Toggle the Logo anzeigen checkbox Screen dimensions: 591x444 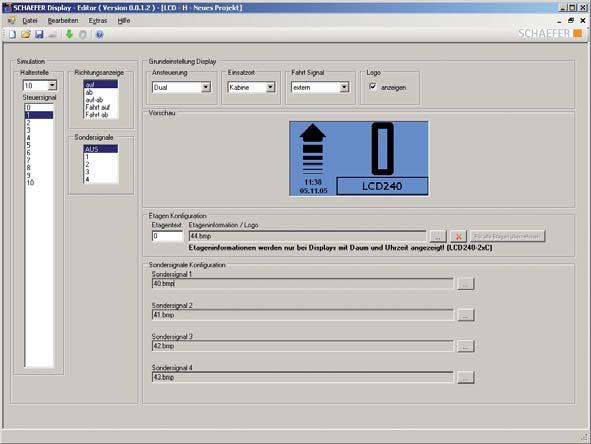(373, 87)
